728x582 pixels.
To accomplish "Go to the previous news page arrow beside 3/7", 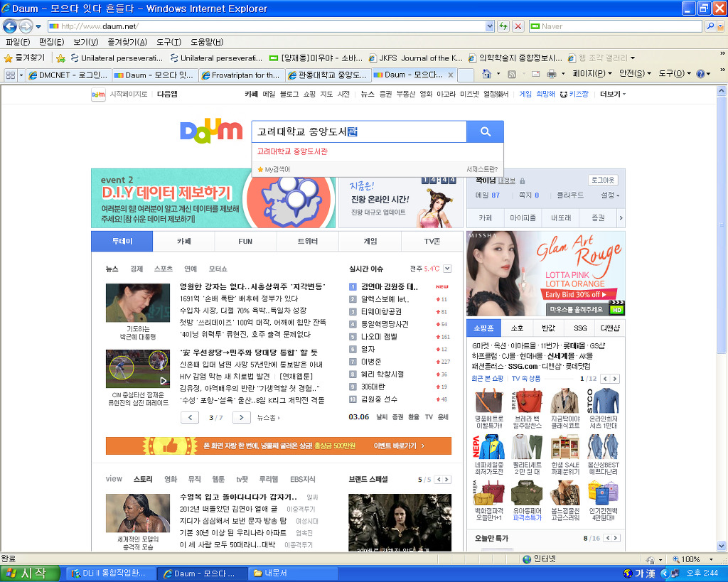I will pos(190,417).
